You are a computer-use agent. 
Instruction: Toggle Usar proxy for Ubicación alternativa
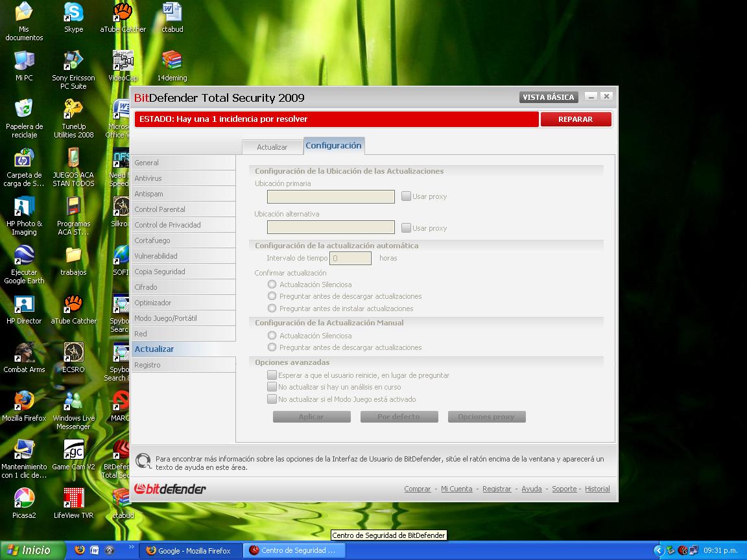(406, 227)
